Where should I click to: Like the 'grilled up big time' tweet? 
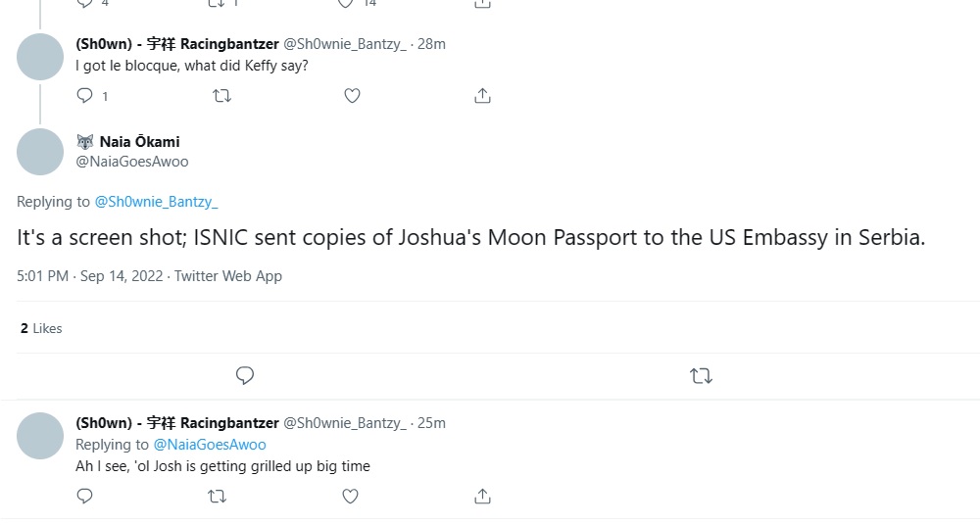point(350,496)
